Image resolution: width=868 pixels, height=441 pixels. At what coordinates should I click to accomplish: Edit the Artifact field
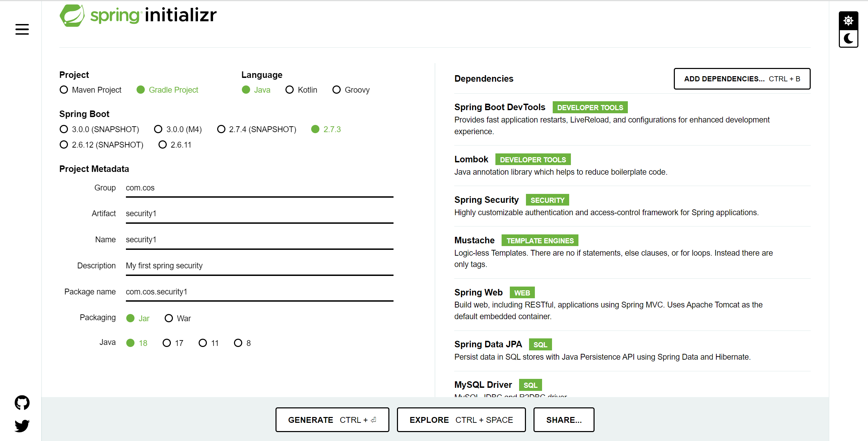(259, 214)
